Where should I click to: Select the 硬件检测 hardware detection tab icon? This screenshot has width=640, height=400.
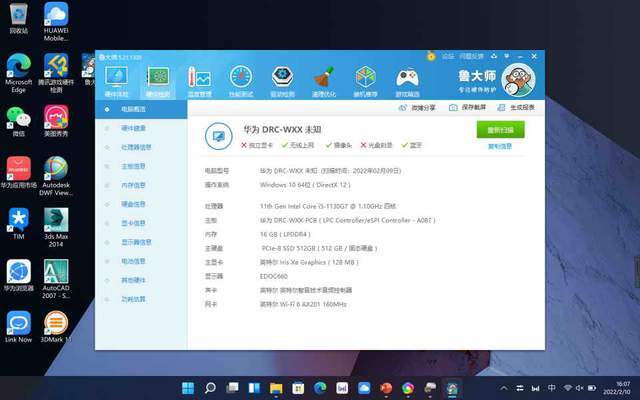(x=158, y=77)
